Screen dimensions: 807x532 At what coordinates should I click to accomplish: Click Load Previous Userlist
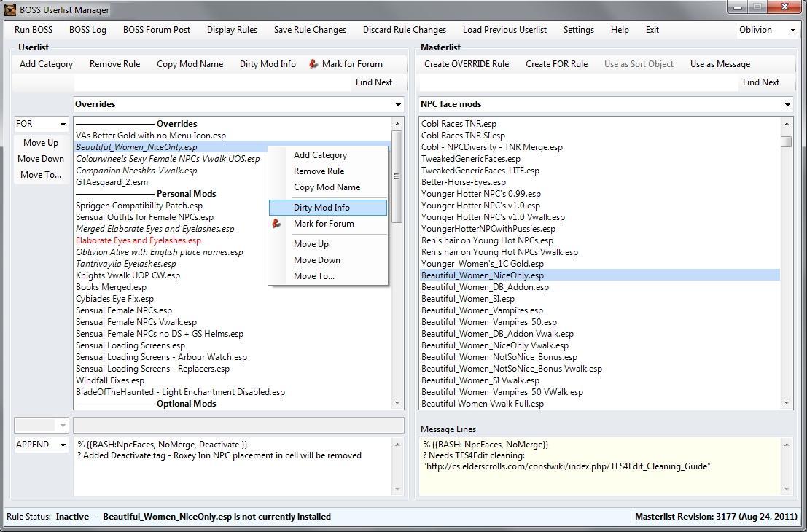click(504, 30)
